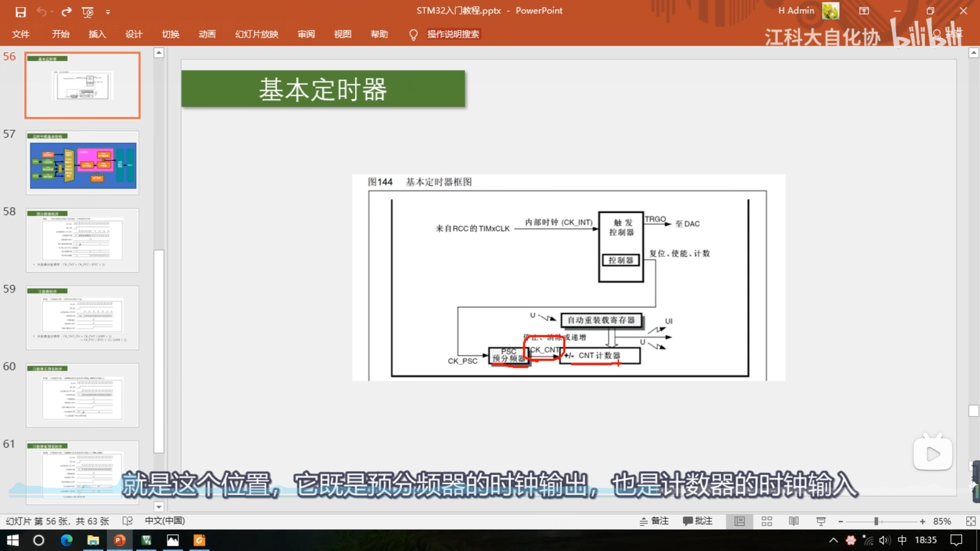Image resolution: width=980 pixels, height=551 pixels.
Task: Click the spell check icon in status bar
Action: [127, 521]
